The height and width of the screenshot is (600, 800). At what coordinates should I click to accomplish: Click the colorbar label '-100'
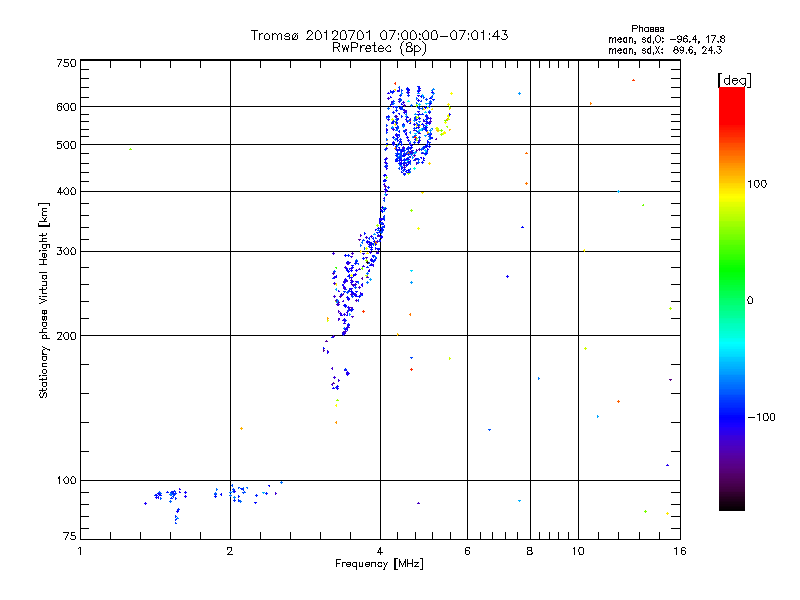tap(761, 417)
